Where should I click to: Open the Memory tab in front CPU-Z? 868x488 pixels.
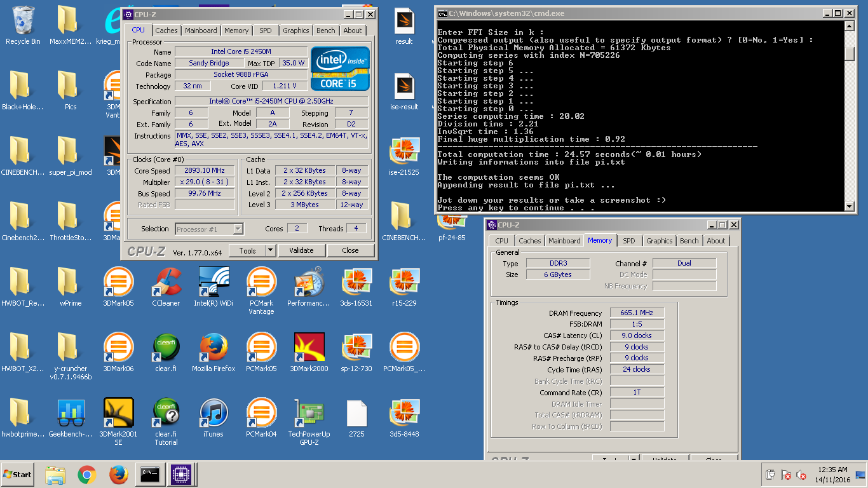[236, 30]
